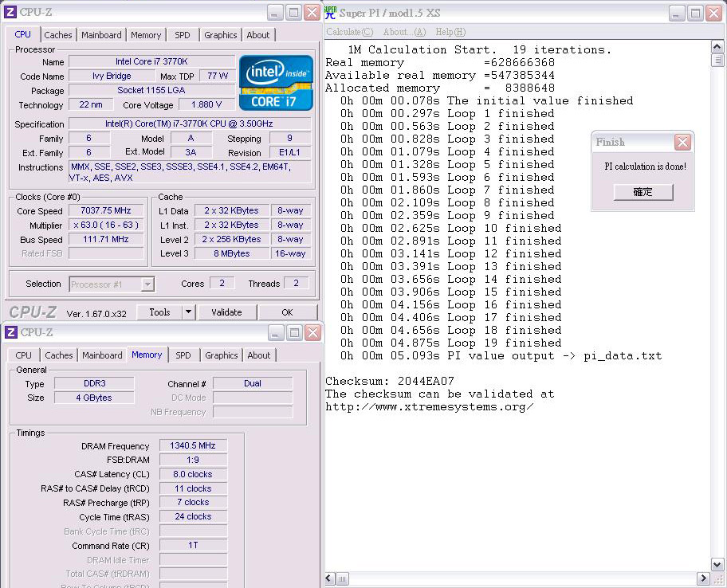
Task: Click Super PI horizontal scroll left arrow
Action: pyautogui.click(x=330, y=578)
